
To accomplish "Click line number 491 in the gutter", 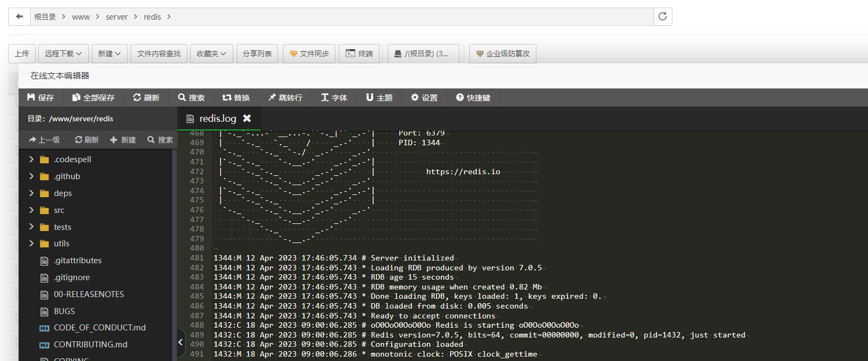I will [197, 354].
